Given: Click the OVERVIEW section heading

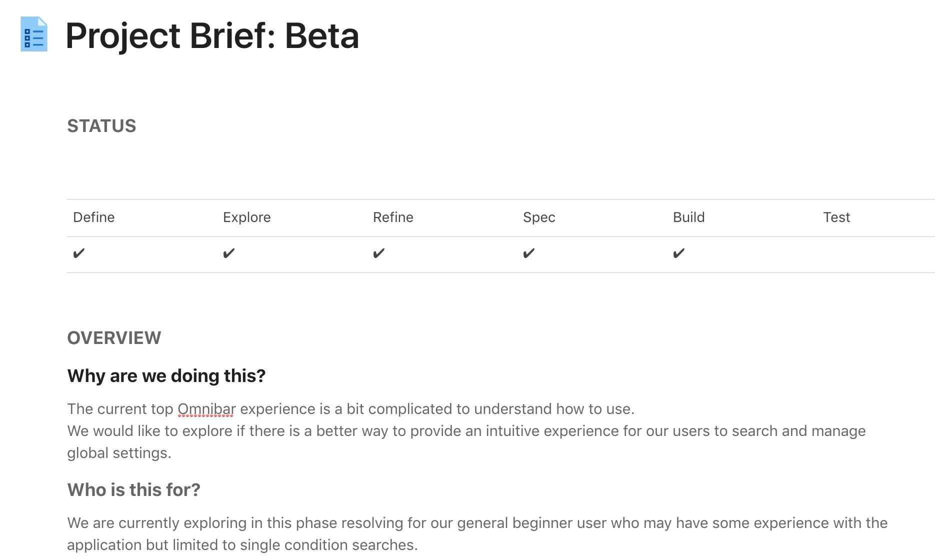Looking at the screenshot, I should coord(114,338).
